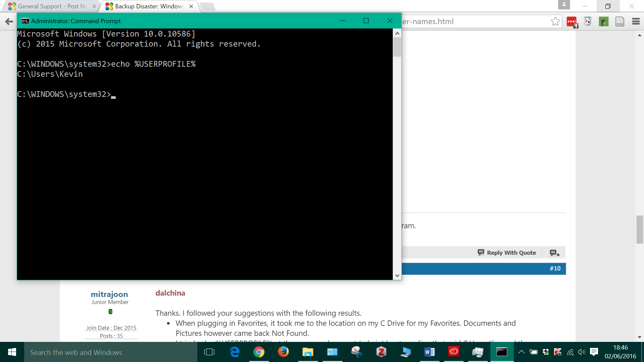
Task: Click the Reply With Quote button
Action: point(511,252)
